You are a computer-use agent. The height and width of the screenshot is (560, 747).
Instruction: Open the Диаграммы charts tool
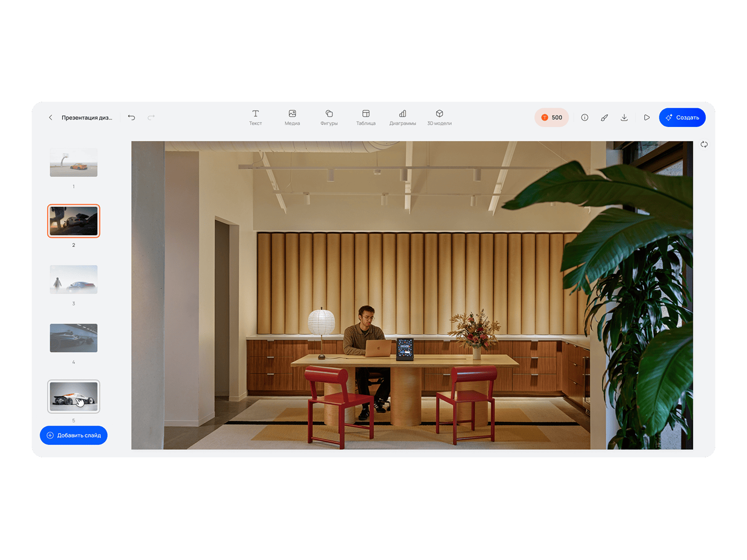coord(402,118)
